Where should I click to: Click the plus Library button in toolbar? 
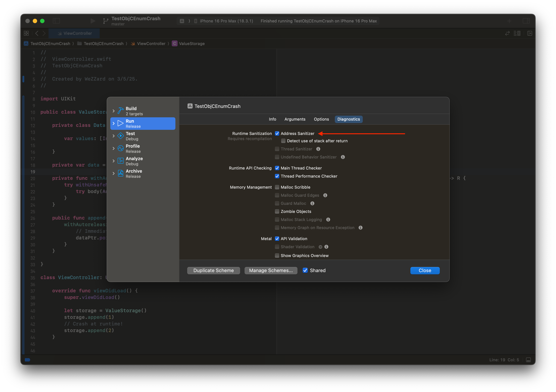[x=509, y=21]
